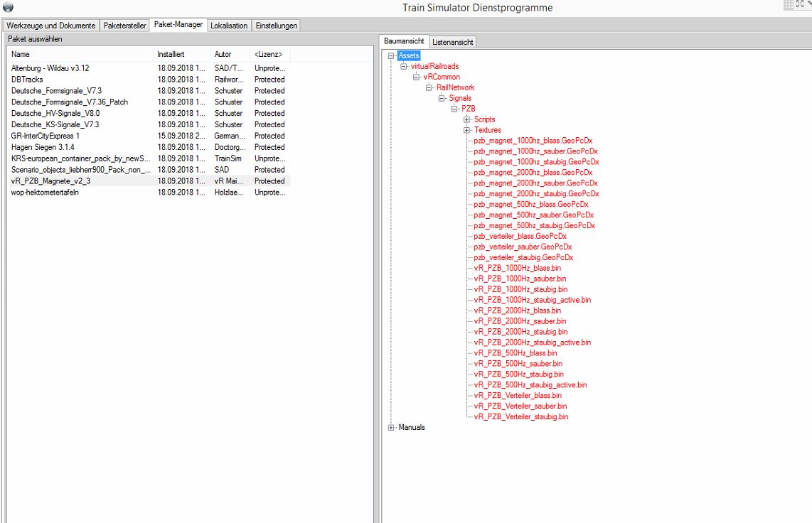Collapse the Signals tree node
This screenshot has height=523, width=812.
442,98
